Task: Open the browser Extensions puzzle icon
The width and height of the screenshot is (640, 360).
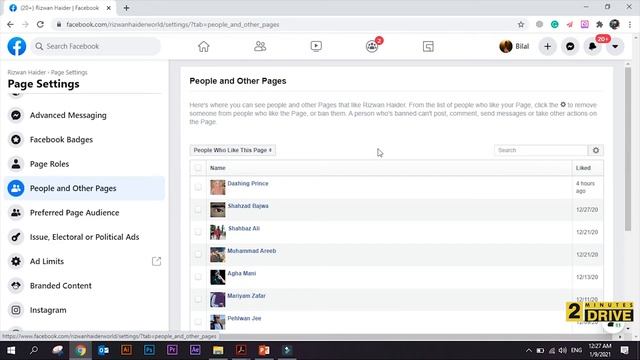Action: pyautogui.click(x=599, y=24)
